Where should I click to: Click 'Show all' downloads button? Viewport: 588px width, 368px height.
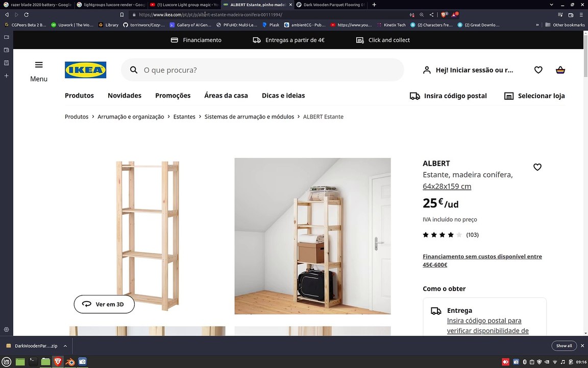(x=564, y=346)
